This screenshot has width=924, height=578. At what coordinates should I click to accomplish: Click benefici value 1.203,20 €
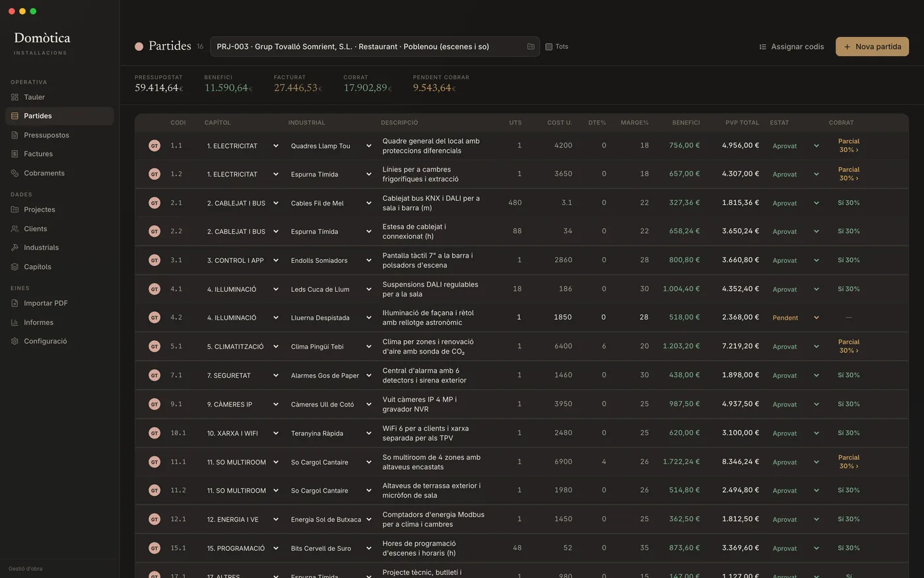[x=681, y=346]
